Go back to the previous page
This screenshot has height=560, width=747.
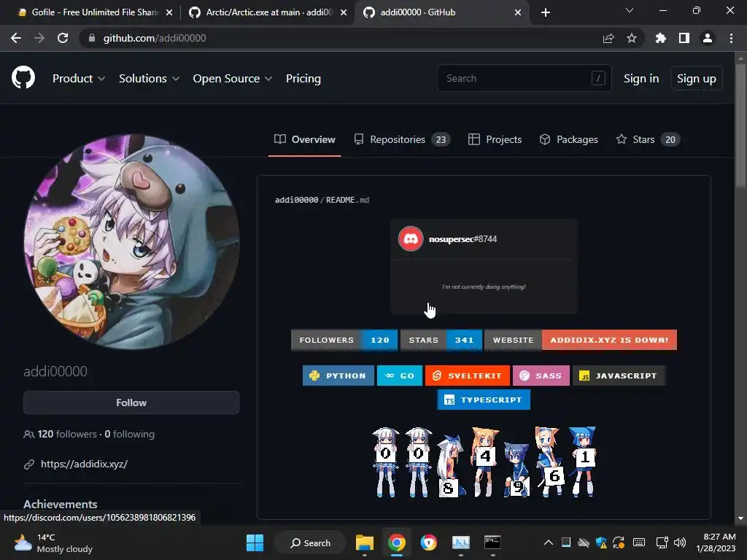(16, 38)
